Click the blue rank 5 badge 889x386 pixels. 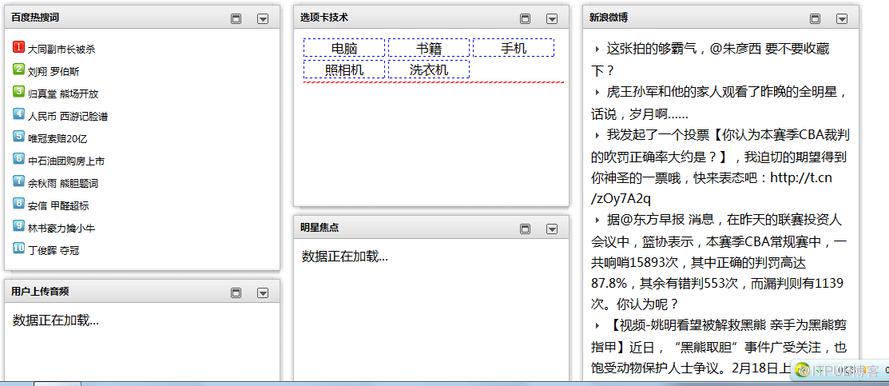pyautogui.click(x=19, y=136)
